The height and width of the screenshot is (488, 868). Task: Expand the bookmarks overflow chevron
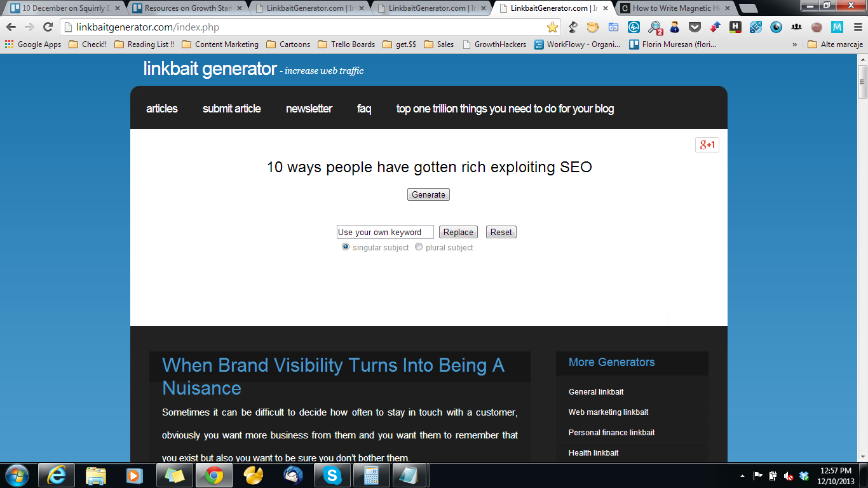[794, 44]
